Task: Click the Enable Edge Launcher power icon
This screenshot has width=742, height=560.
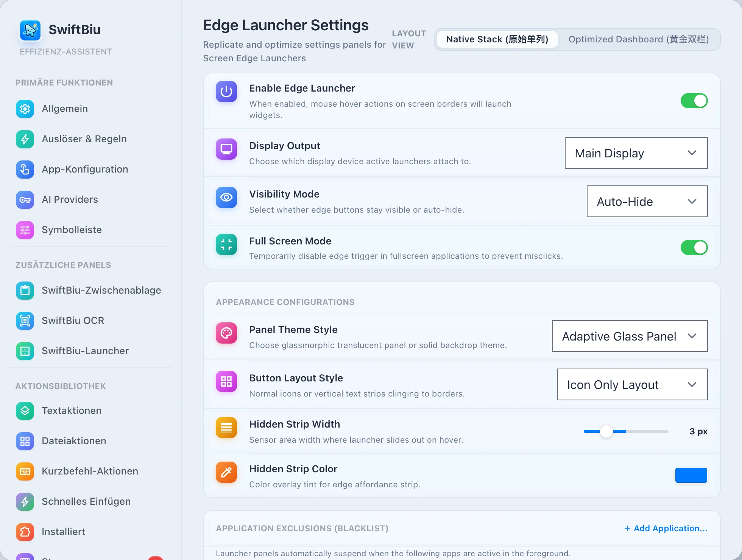Action: point(226,92)
